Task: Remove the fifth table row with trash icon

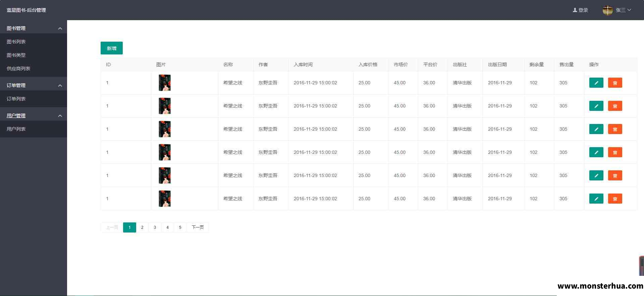Action: 615,175
